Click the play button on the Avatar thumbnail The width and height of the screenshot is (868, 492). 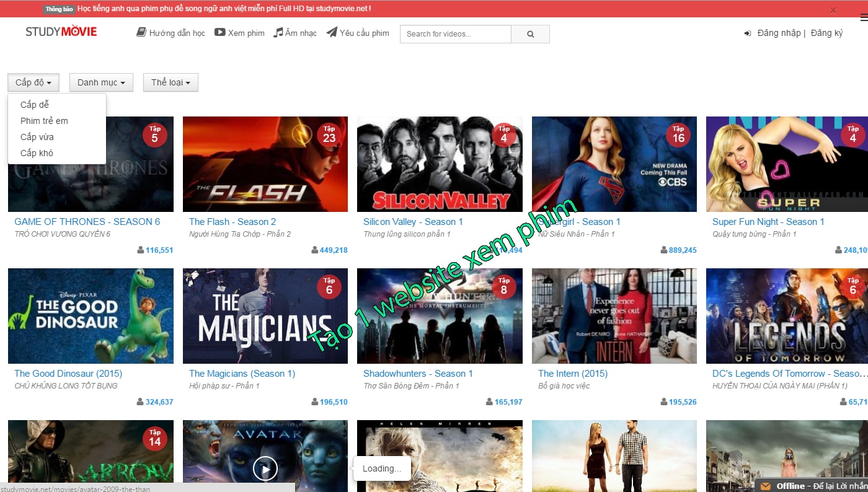(x=265, y=468)
